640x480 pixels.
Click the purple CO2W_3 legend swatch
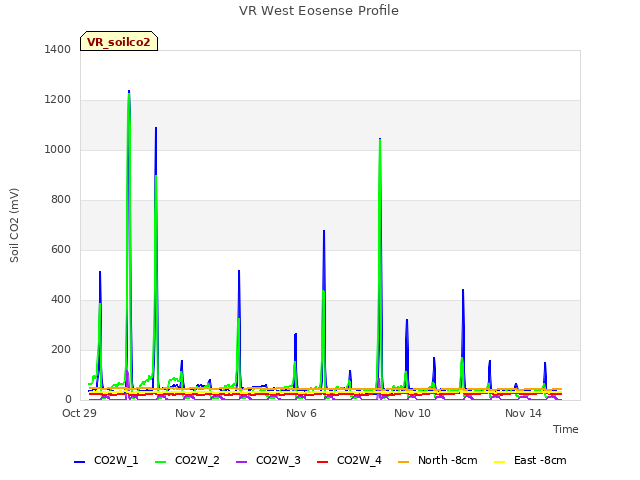(242, 462)
